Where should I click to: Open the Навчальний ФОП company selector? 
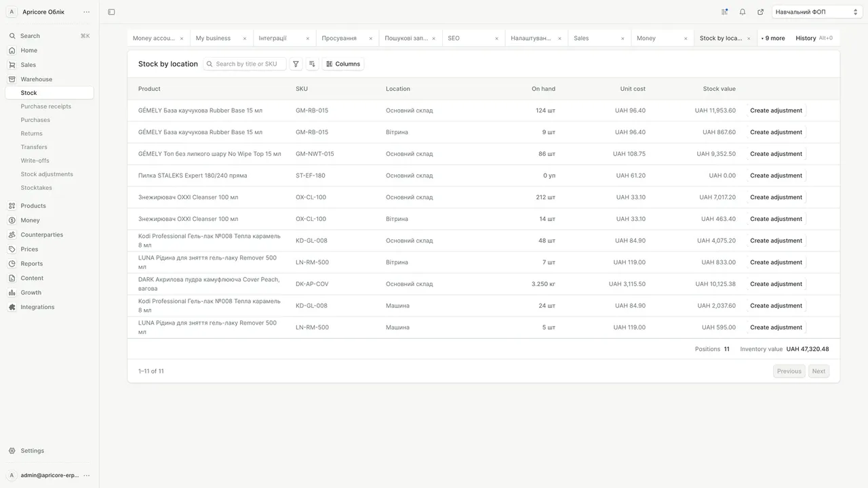tap(817, 12)
